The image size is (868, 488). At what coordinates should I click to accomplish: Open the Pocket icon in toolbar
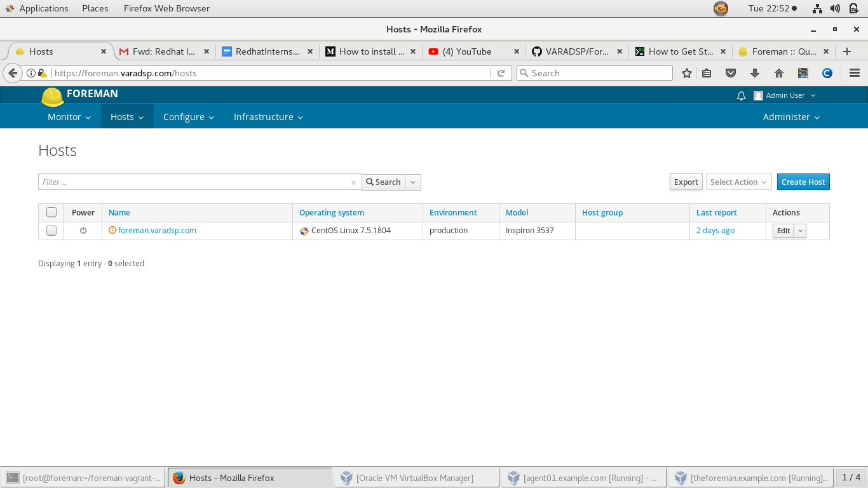731,73
